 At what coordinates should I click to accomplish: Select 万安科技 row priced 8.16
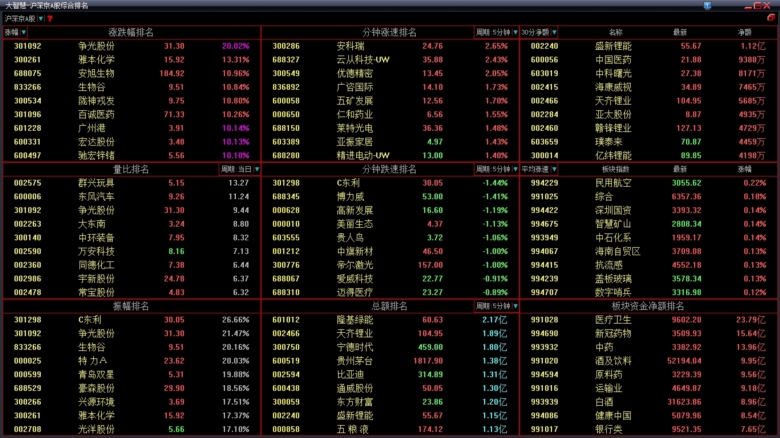[x=132, y=251]
